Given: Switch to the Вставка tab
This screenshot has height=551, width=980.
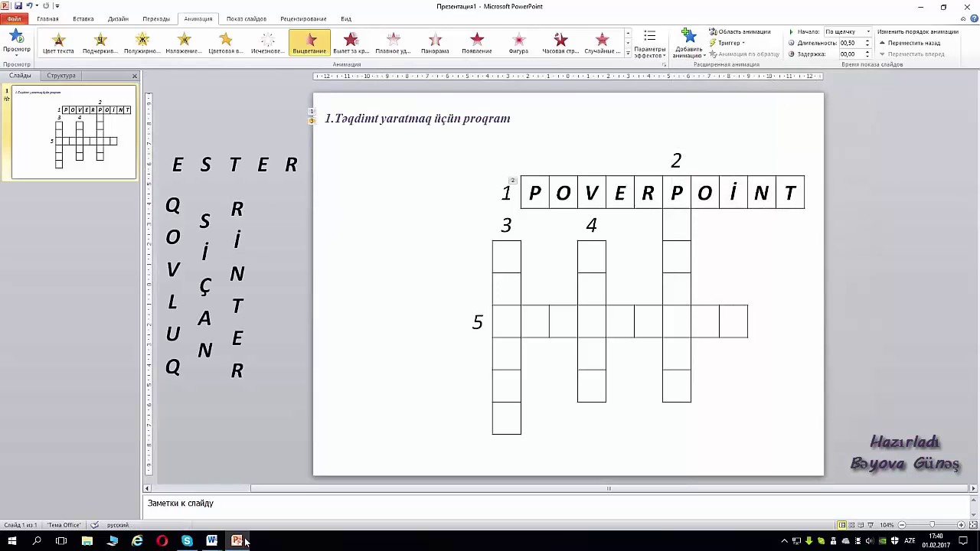Looking at the screenshot, I should tap(83, 18).
